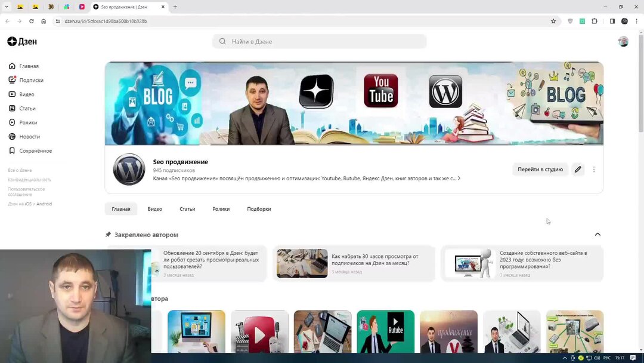Viewport: 644px width, 363px height.
Task: Open a new browser tab
Action: (x=175, y=7)
